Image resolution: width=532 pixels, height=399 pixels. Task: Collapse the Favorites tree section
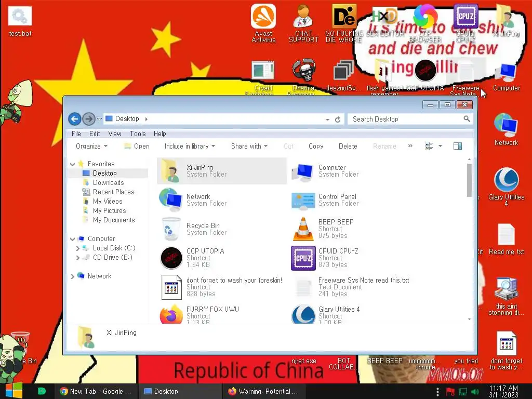point(72,164)
